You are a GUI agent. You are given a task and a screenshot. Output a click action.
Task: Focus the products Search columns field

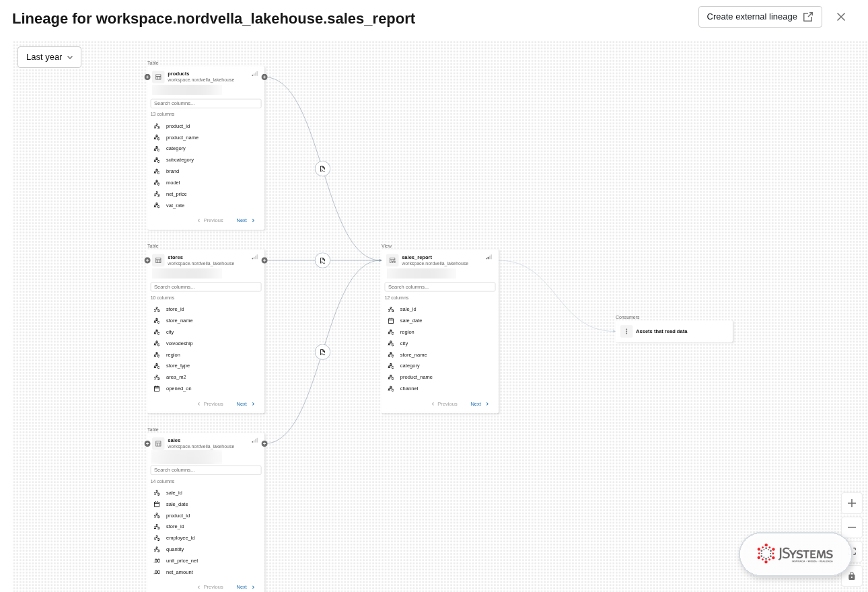tap(206, 104)
